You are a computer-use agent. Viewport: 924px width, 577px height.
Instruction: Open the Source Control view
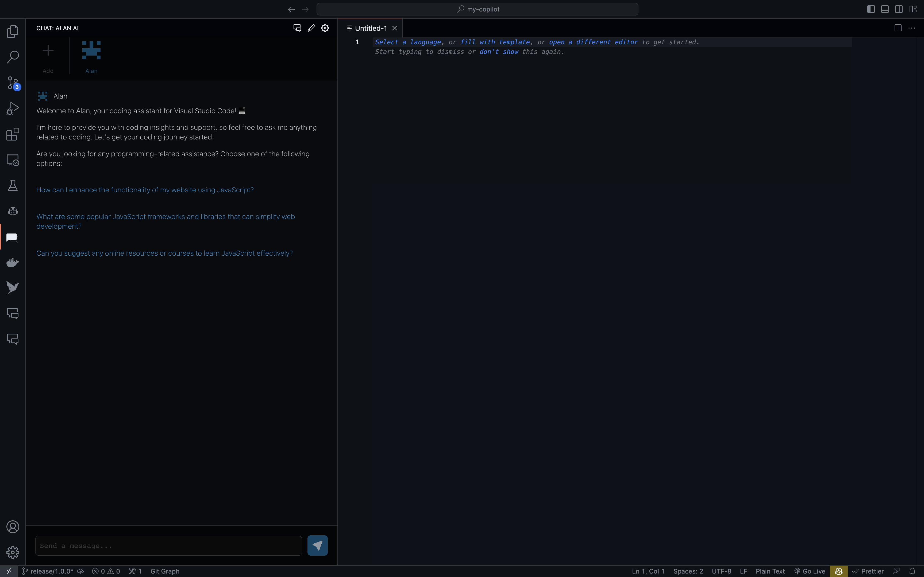pyautogui.click(x=13, y=83)
